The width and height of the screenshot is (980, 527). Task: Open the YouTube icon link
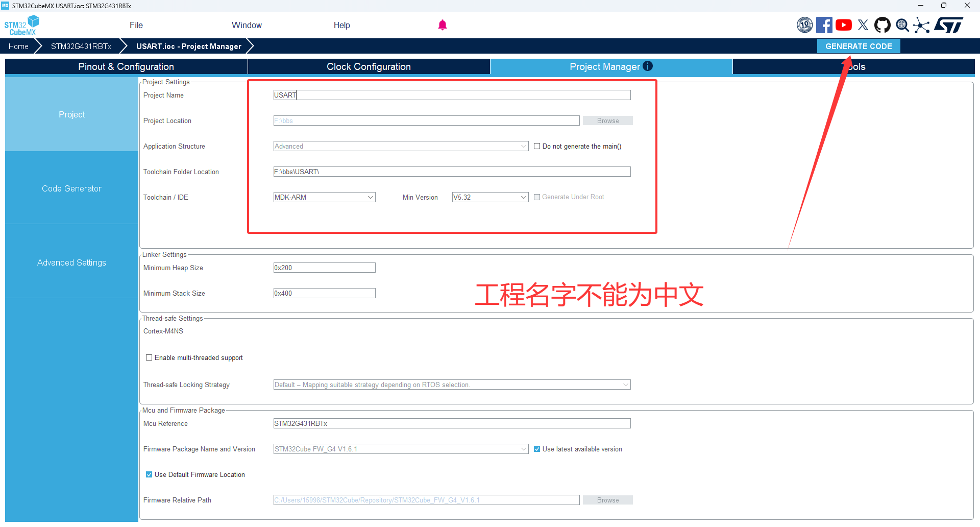844,25
